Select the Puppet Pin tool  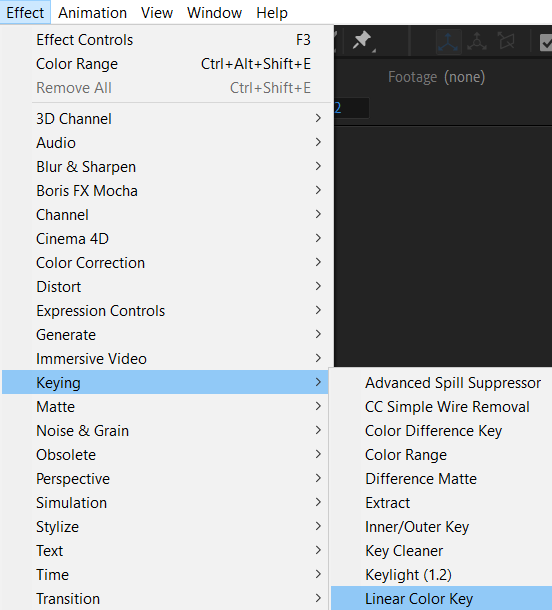pyautogui.click(x=363, y=40)
